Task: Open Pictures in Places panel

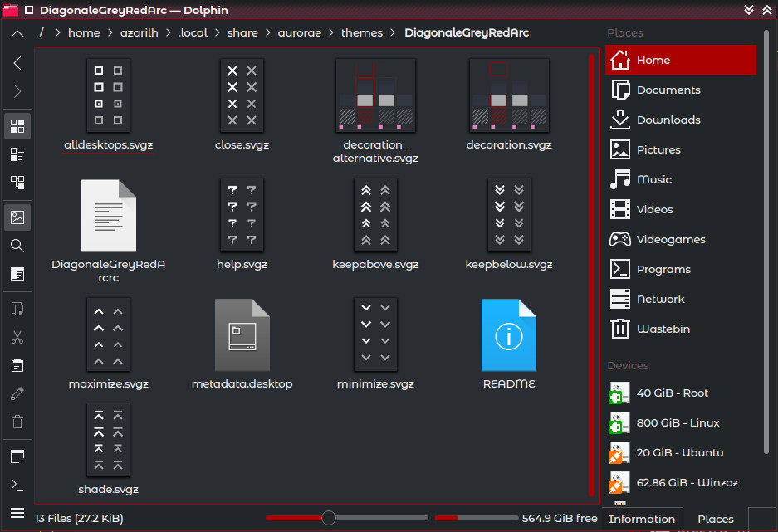Action: coord(681,149)
